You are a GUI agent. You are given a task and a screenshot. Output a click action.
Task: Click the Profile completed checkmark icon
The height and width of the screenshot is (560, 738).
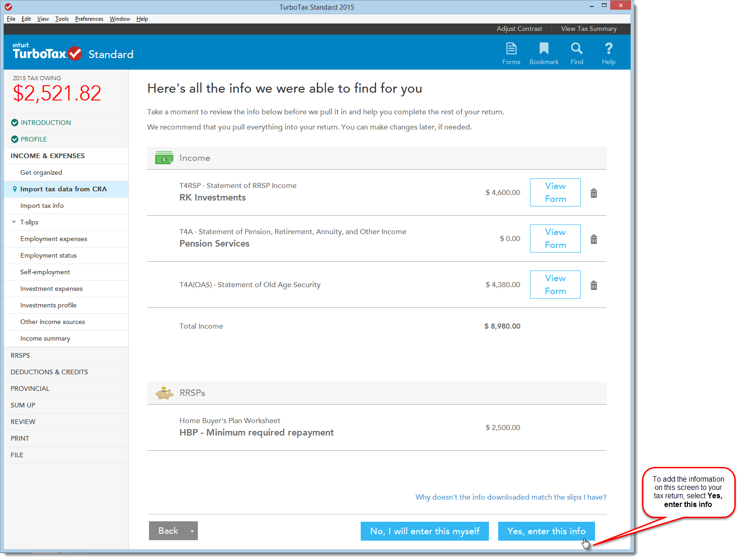tap(15, 139)
